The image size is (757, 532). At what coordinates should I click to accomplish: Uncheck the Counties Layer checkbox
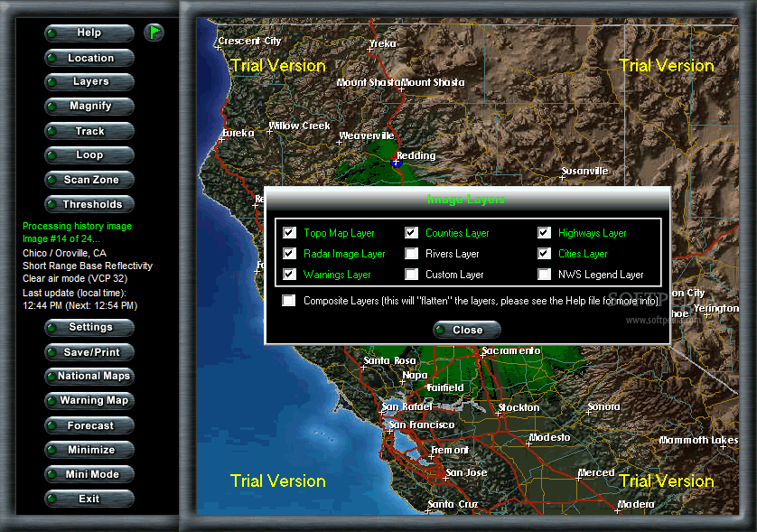tap(411, 233)
